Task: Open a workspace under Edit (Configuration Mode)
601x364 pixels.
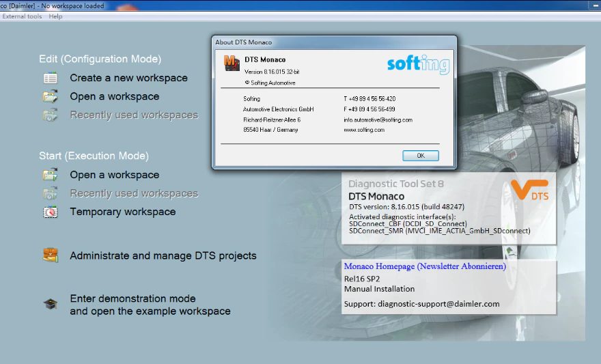Action: (x=114, y=96)
